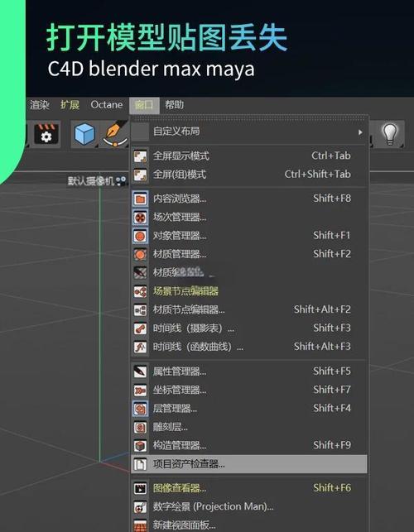Open the 帮助 menu
Screen dimensions: 414x532
coord(174,105)
